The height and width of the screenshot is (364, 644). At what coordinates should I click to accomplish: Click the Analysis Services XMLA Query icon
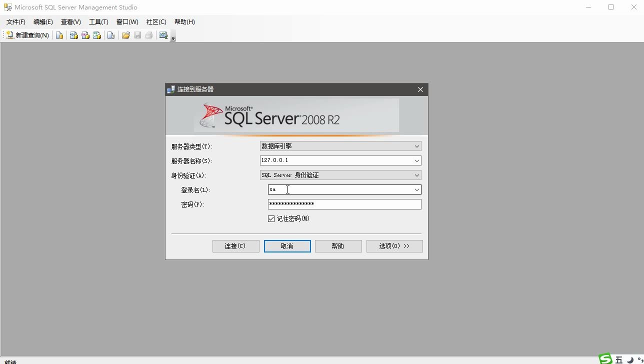point(97,35)
